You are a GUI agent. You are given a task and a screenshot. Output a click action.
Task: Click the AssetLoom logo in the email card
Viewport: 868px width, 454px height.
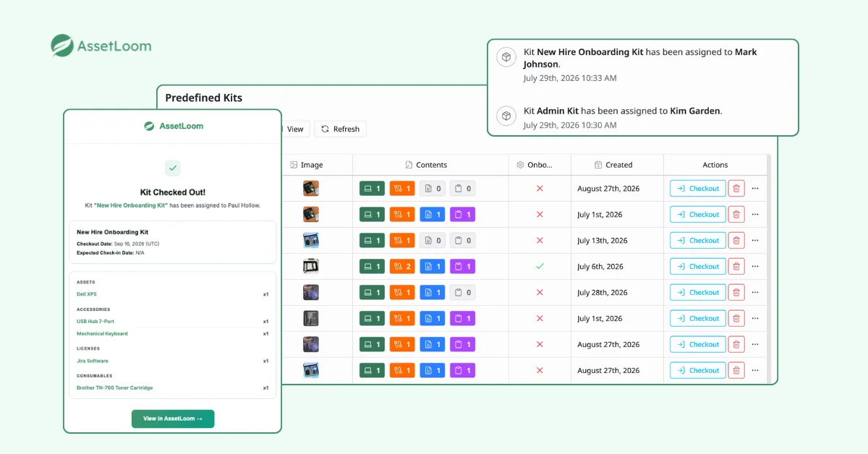coord(173,126)
